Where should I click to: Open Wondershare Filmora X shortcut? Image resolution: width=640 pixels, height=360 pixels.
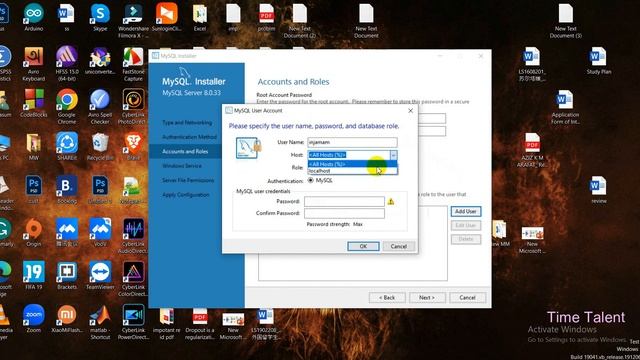pyautogui.click(x=133, y=20)
